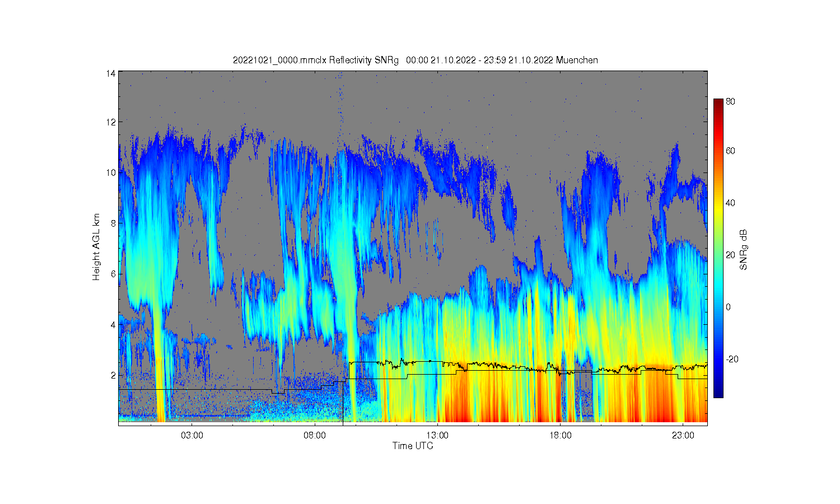Click the colorbar value -20 label
This screenshot has height=504, width=840.
click(x=731, y=359)
